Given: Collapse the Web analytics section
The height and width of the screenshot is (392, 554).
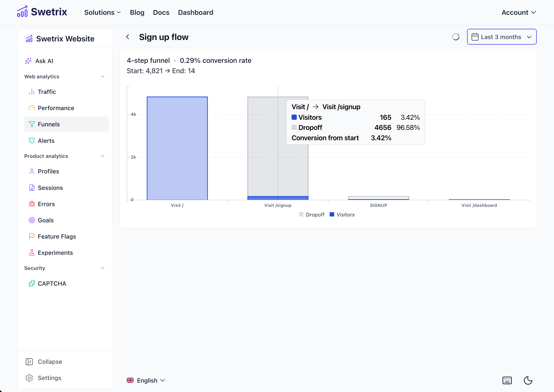Looking at the screenshot, I should point(103,76).
